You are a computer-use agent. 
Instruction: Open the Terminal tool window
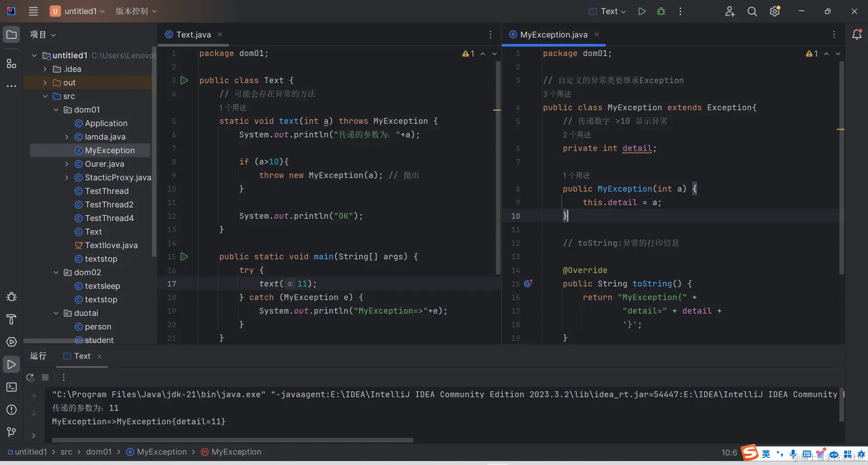11,387
